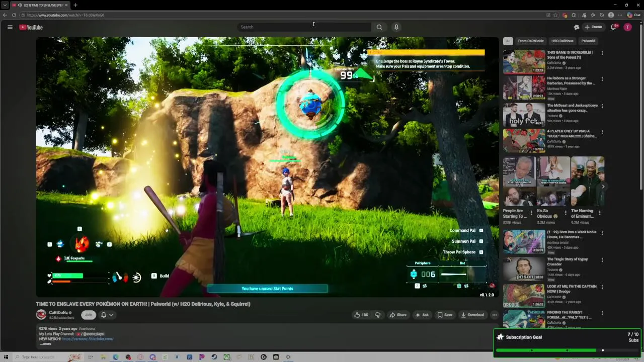Screen dimensions: 644x362
Task: Open the YouTube hamburger guide menu
Action: point(10,27)
